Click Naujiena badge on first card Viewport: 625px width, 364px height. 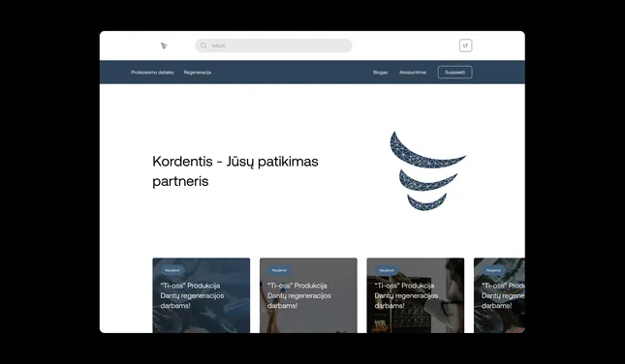click(172, 270)
